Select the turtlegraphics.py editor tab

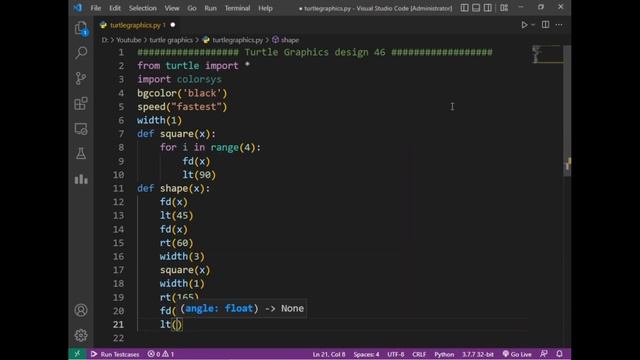point(138,25)
